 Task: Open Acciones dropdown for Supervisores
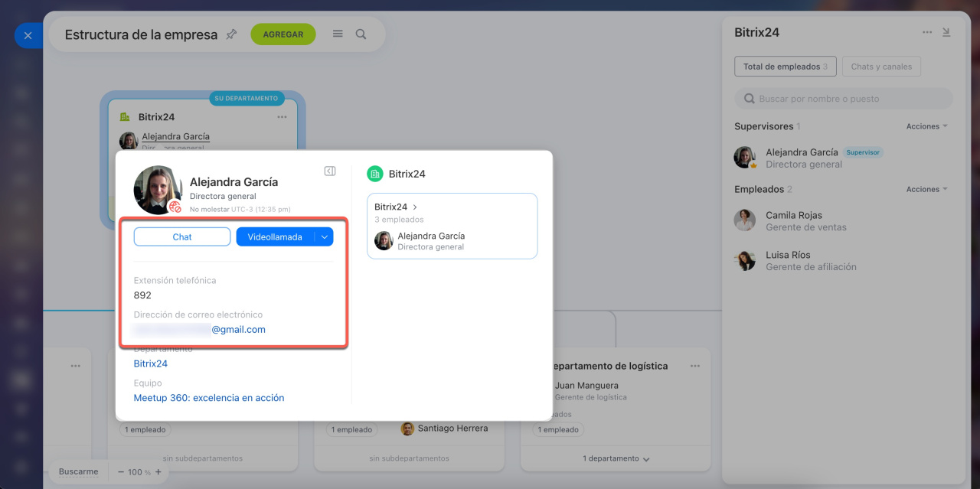pyautogui.click(x=926, y=126)
